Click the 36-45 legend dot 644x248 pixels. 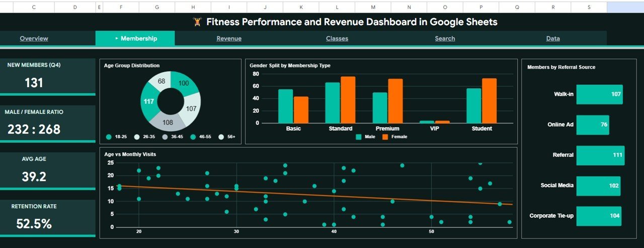165,137
